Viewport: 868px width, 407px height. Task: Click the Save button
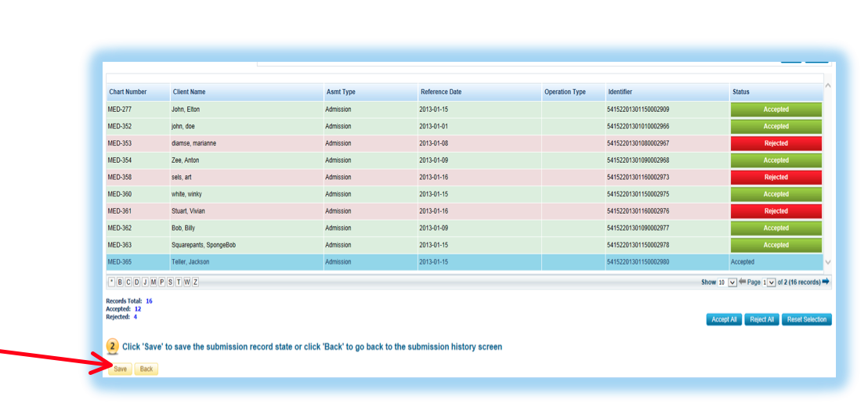[120, 369]
